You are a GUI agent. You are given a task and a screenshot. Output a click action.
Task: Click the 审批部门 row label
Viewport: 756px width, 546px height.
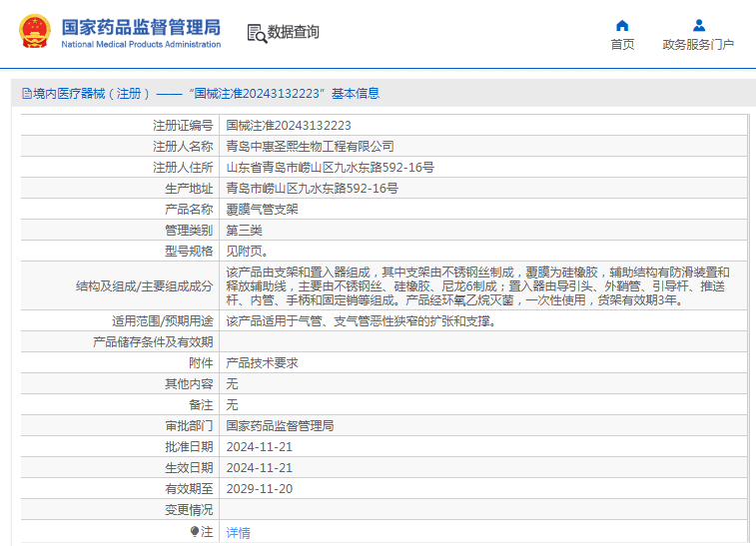click(189, 426)
